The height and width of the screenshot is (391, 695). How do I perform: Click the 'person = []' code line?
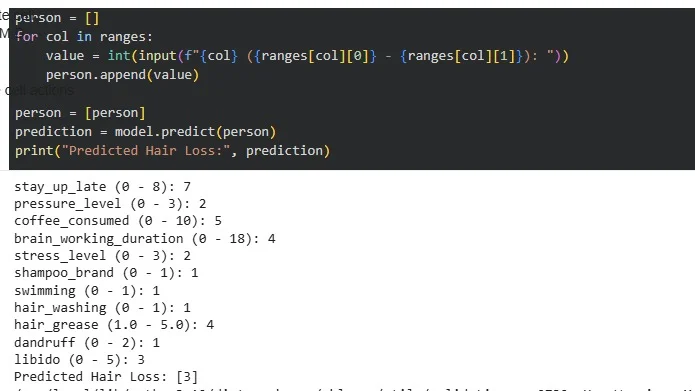57,18
